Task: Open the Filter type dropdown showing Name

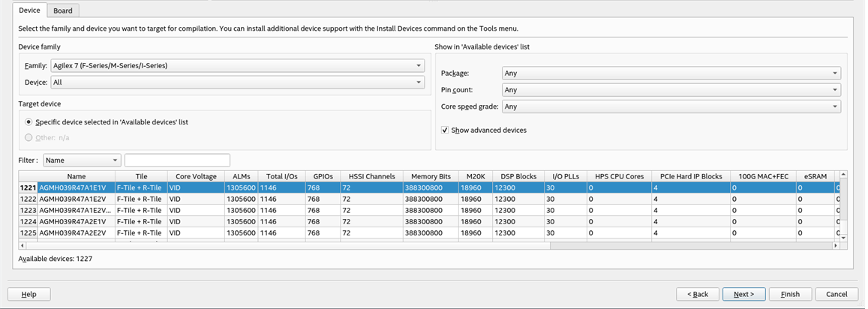Action: pyautogui.click(x=82, y=160)
